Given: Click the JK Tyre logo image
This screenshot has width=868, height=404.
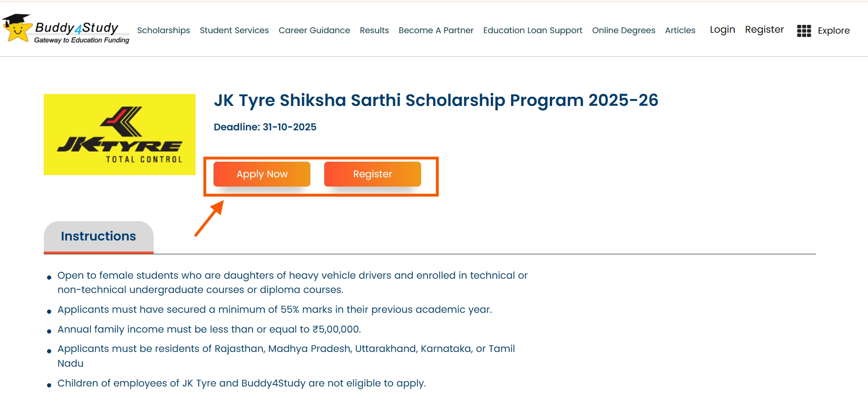Looking at the screenshot, I should click(119, 134).
